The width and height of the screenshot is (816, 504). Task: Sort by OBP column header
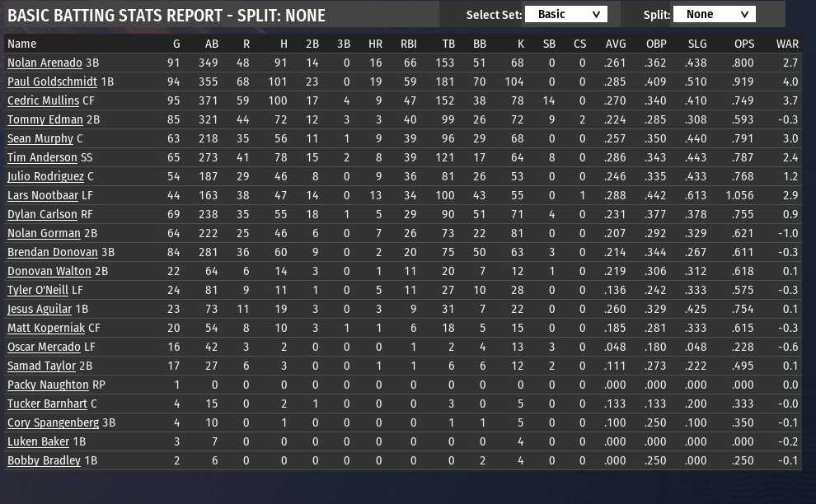(656, 44)
